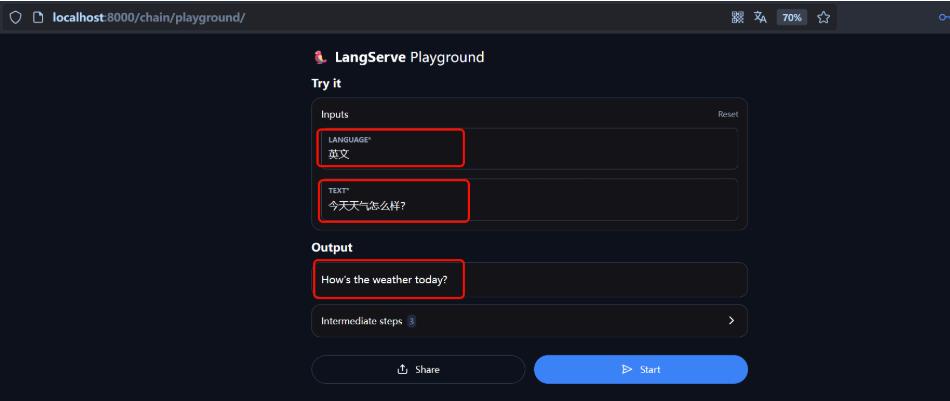950x401 pixels.
Task: Click the key icon at the toolbar edge
Action: 945,18
